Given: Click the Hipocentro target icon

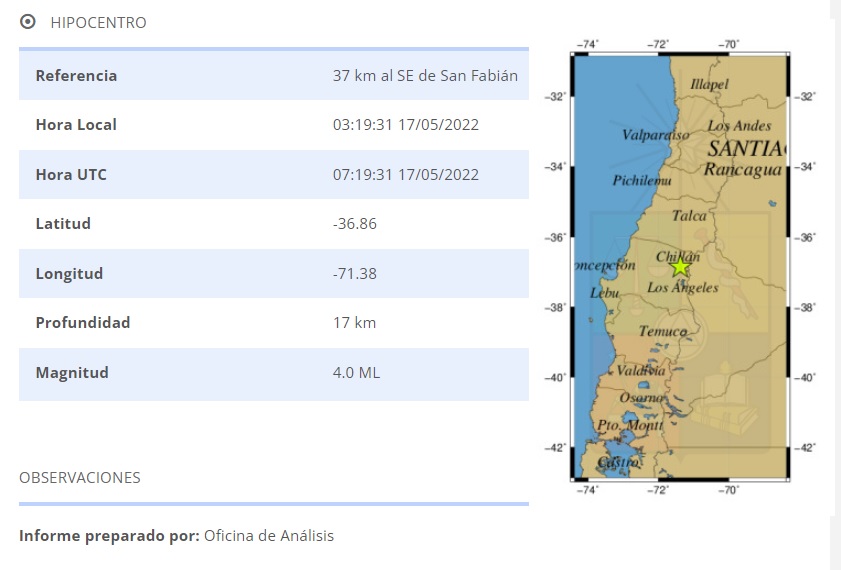Looking at the screenshot, I should [27, 22].
